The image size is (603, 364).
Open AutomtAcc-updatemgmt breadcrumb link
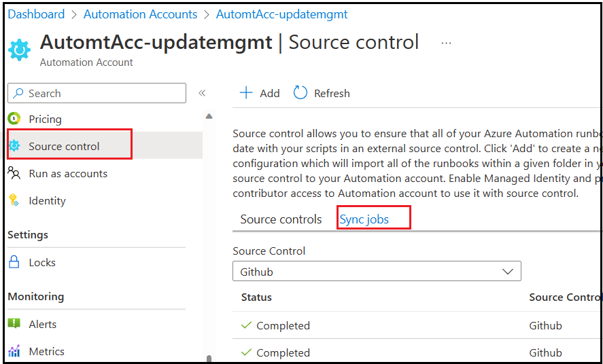(x=282, y=14)
